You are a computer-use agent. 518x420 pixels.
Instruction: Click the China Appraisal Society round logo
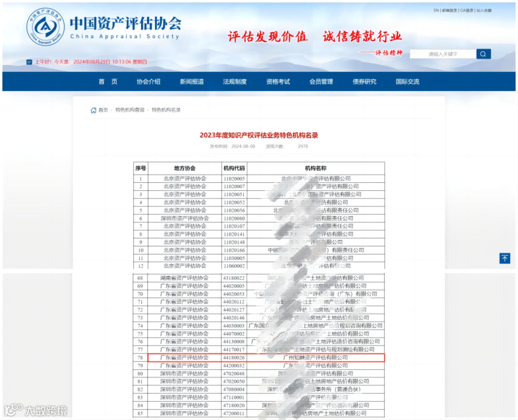click(x=45, y=27)
